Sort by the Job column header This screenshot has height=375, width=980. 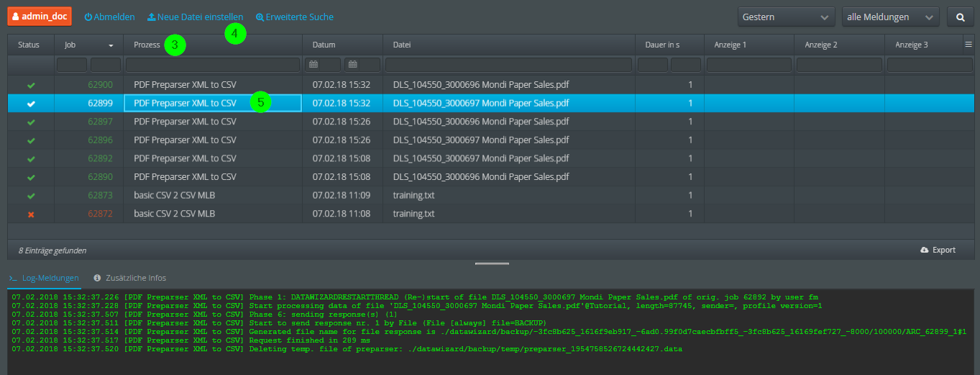tap(88, 45)
